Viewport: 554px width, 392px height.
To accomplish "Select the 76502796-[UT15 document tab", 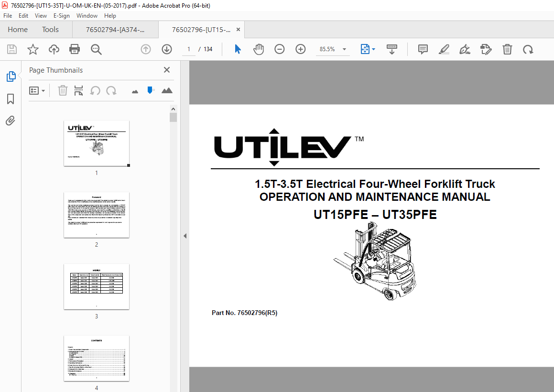I will tap(201, 30).
